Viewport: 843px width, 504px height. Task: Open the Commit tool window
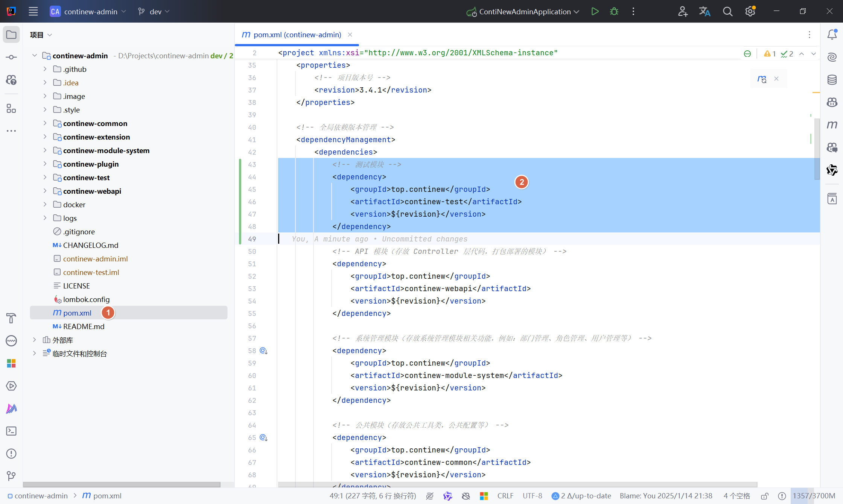[11, 57]
